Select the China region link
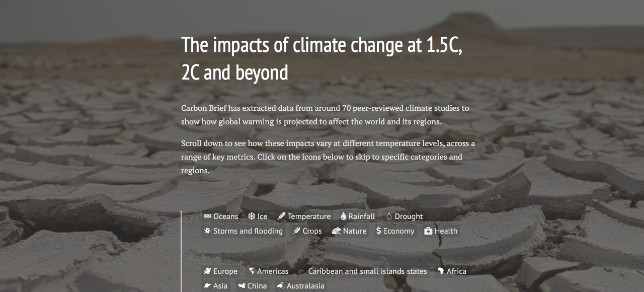Image resolution: width=644 pixels, height=292 pixels. (x=253, y=286)
